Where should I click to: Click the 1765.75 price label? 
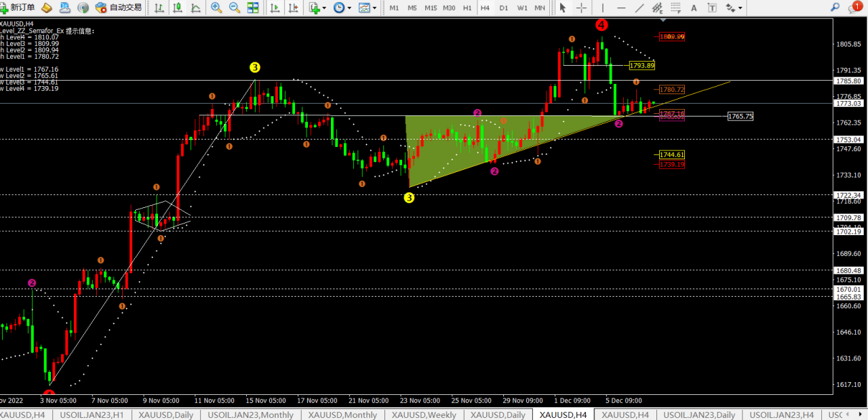tap(740, 116)
